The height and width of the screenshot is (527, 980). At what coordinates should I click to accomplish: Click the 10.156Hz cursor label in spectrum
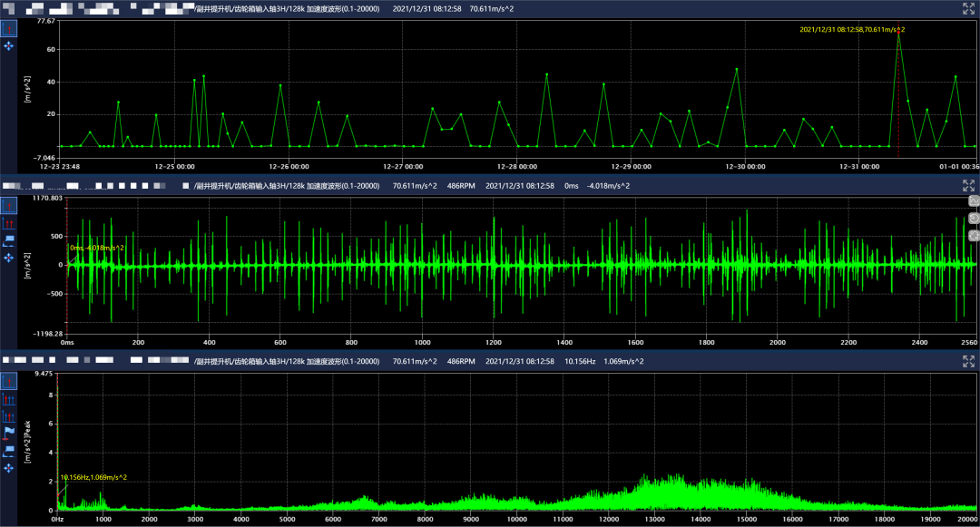pyautogui.click(x=93, y=477)
